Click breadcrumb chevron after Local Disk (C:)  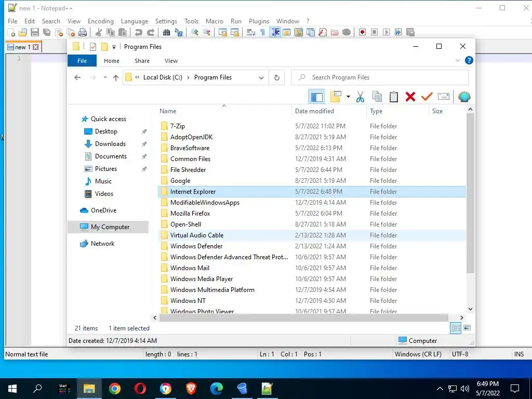tap(188, 78)
